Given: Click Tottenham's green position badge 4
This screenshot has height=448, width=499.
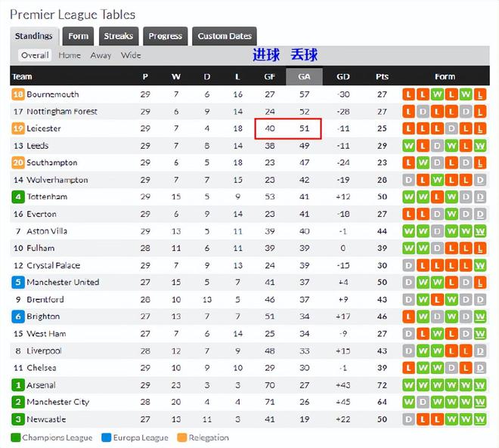Looking at the screenshot, I should click(18, 196).
